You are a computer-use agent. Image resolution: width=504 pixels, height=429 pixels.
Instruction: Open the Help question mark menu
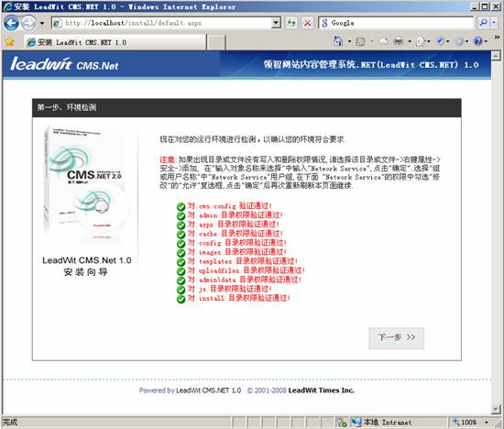pyautogui.click(x=478, y=41)
